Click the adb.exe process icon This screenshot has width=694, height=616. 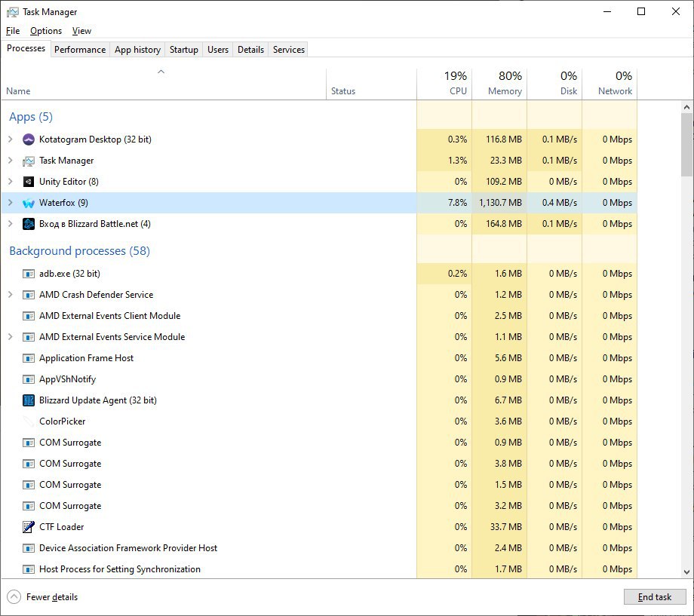[x=29, y=274]
